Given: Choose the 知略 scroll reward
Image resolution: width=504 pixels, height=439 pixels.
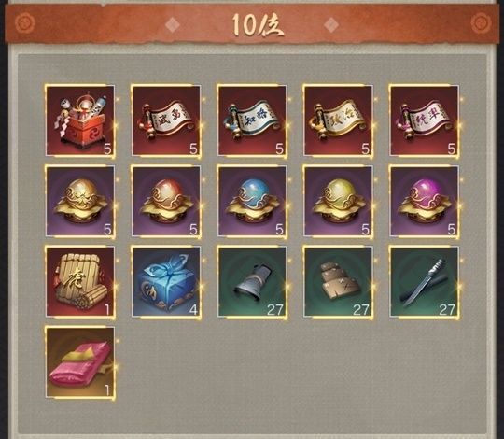Looking at the screenshot, I should (x=252, y=120).
